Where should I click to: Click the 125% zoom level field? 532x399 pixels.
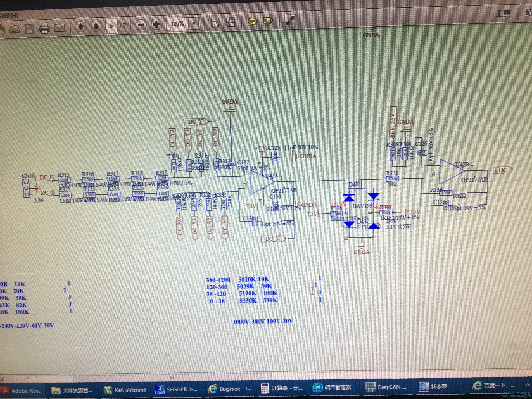click(177, 24)
